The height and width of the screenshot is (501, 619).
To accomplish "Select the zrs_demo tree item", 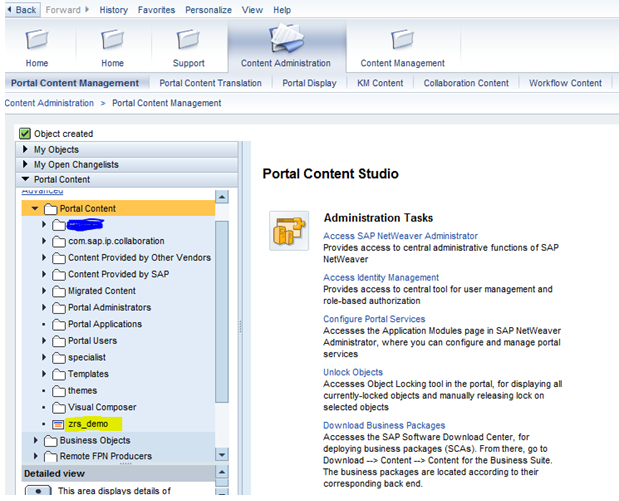I will pyautogui.click(x=88, y=424).
